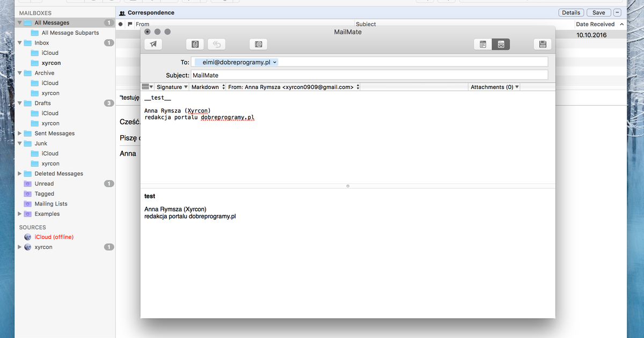Expand the Deleted Messages triangle
The width and height of the screenshot is (644, 338).
[20, 173]
